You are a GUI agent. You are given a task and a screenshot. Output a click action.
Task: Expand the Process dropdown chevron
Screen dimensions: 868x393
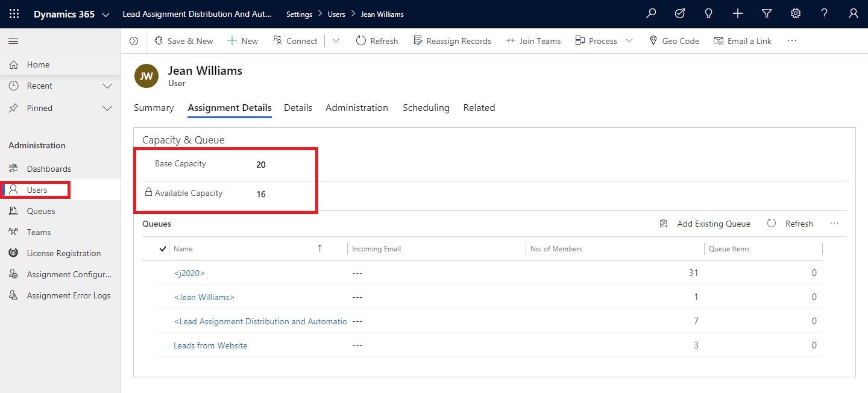(629, 41)
